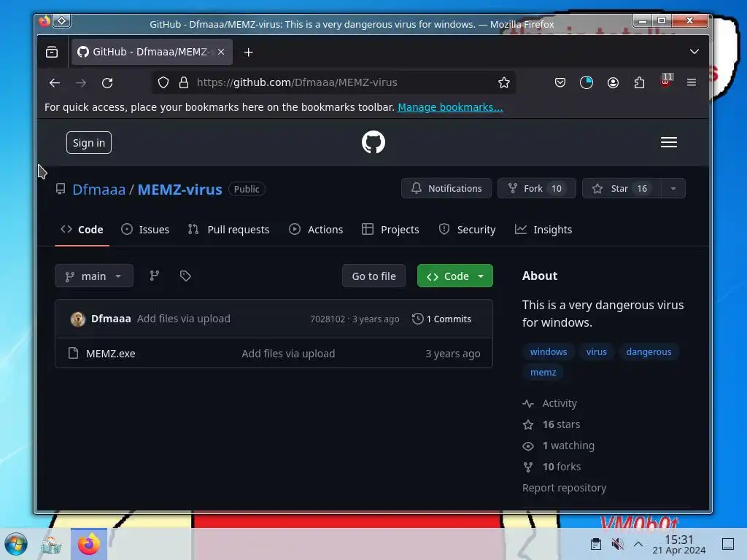Click the Firefox icon in taskbar
Screen dimensions: 747x560
coord(89,544)
